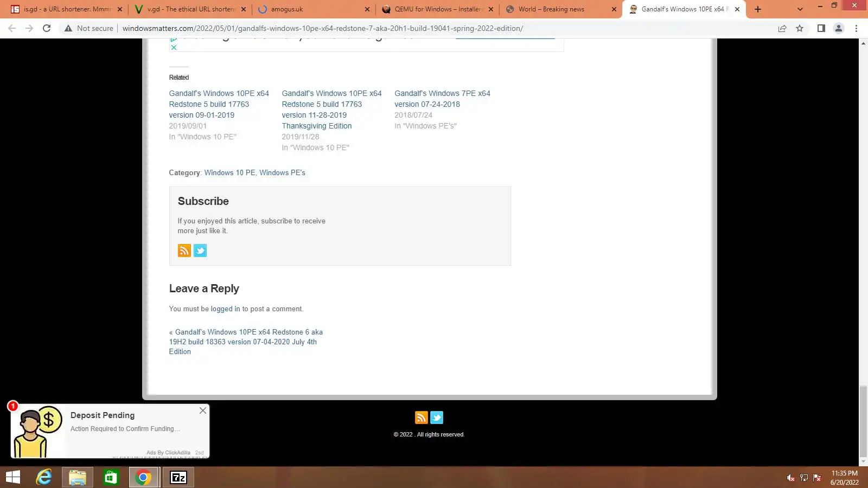868x488 pixels.
Task: Select the Gandalf's Windows 10PE x64 tab
Action: pos(685,9)
